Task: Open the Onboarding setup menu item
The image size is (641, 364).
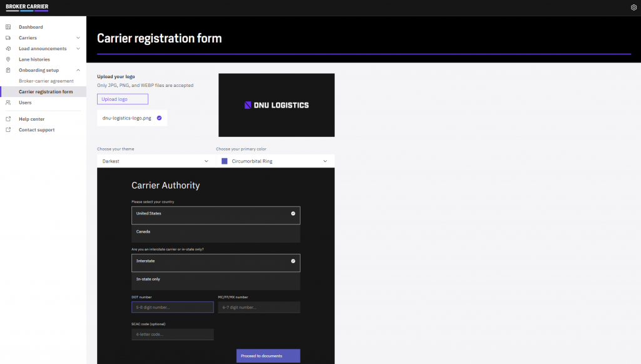Action: coord(39,70)
